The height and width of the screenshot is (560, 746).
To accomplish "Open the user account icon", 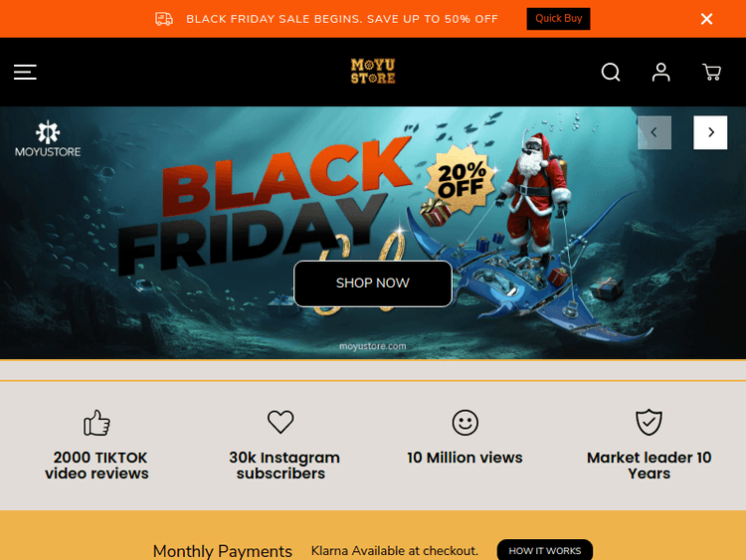I will pos(660,73).
